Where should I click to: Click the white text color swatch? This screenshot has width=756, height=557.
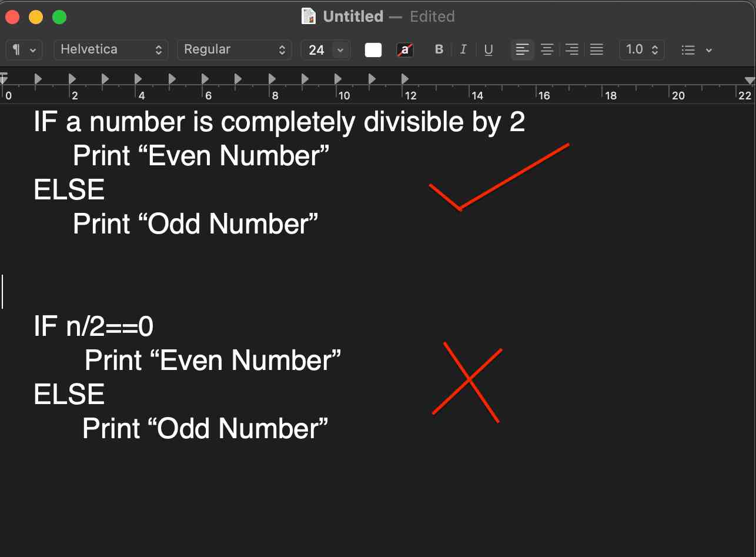[x=373, y=50]
